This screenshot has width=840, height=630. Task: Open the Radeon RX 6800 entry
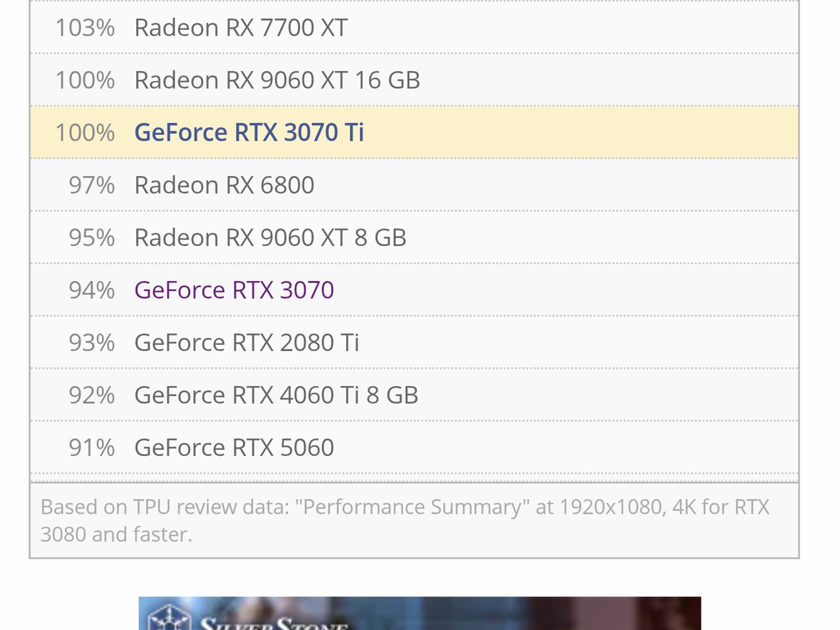click(x=224, y=185)
